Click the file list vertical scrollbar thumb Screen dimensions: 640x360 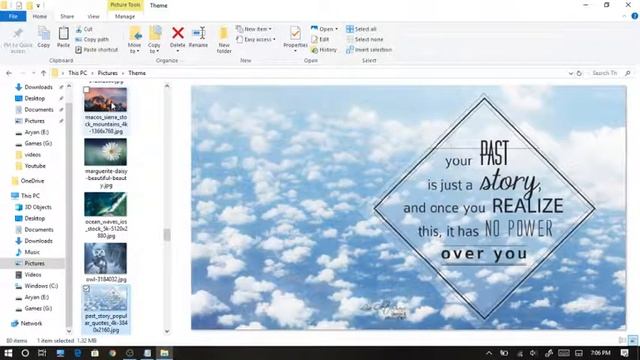(167, 234)
